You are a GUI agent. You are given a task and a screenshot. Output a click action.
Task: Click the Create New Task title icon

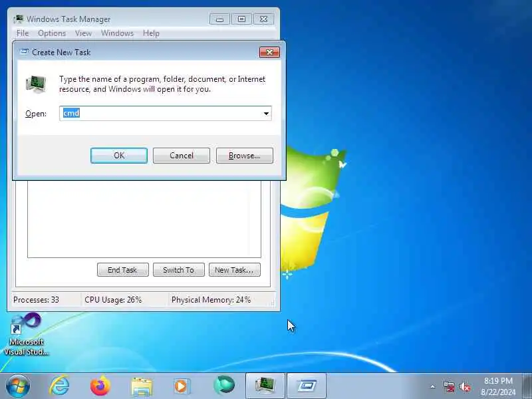pos(24,52)
